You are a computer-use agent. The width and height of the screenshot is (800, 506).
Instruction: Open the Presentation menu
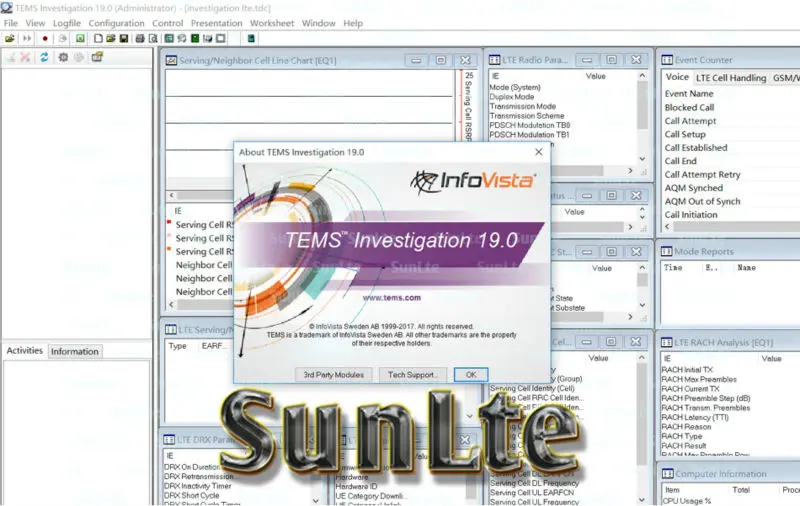point(216,23)
